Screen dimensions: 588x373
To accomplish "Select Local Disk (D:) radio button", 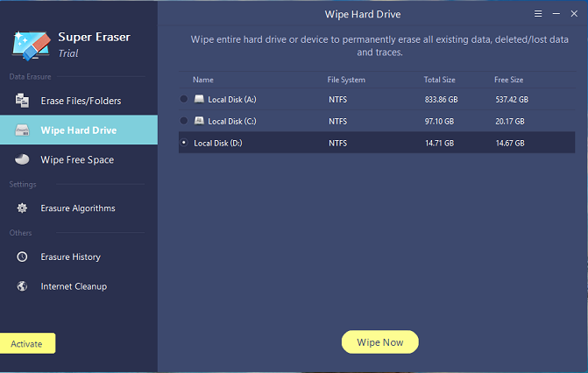I will coord(184,143).
